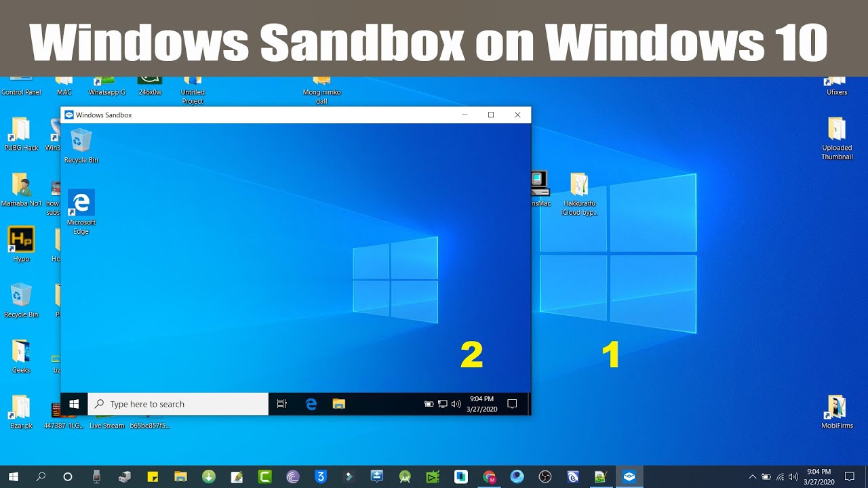Maximize the Windows Sandbox window
Screen dimensions: 868x488
[x=491, y=115]
